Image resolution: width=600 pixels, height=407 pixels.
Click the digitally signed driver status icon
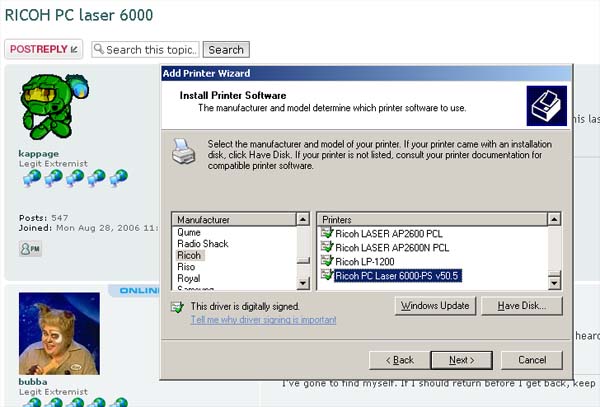click(178, 307)
